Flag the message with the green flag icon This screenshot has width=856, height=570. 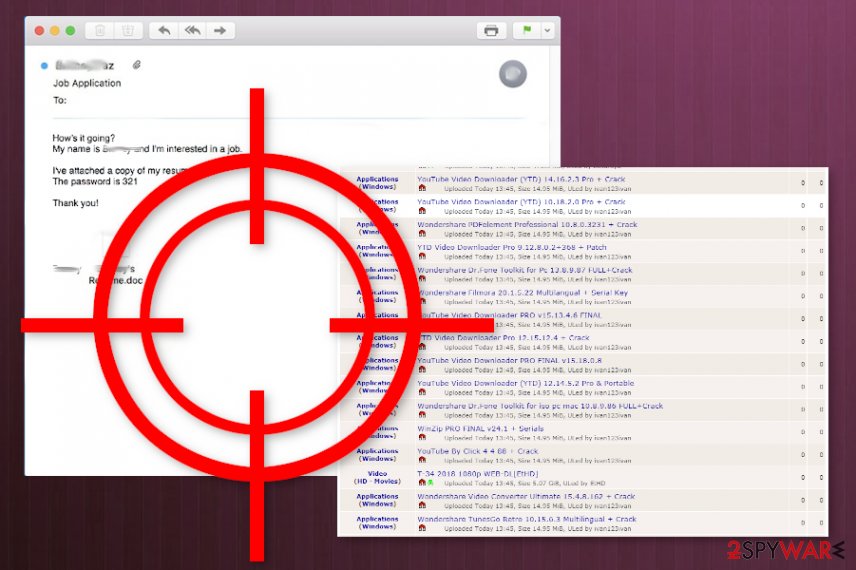pos(527,31)
